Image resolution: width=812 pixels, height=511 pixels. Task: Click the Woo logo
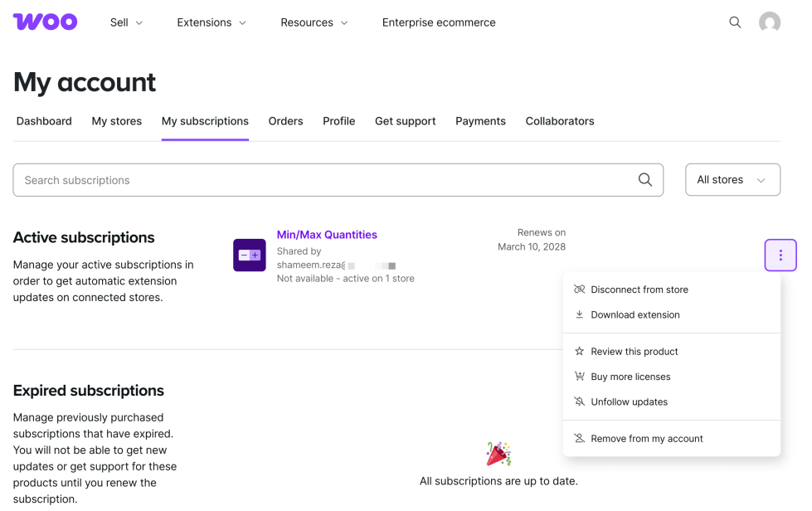[46, 22]
